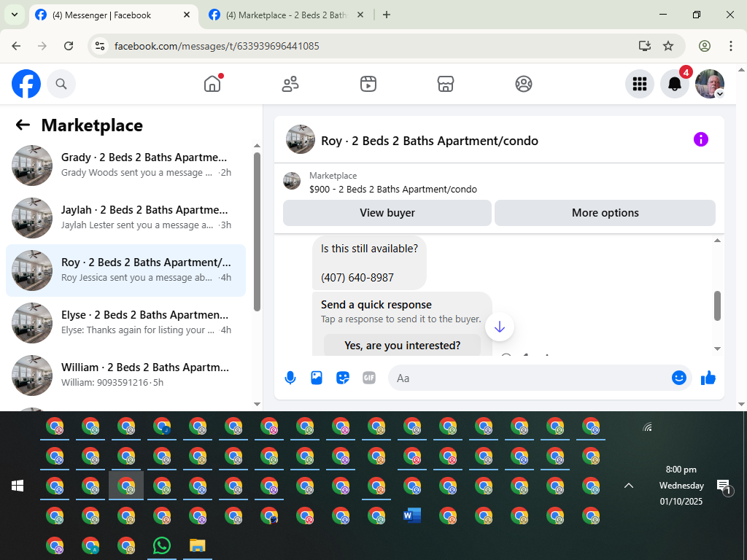747x560 pixels.
Task: Open the emoji picker smiley icon
Action: tap(679, 378)
